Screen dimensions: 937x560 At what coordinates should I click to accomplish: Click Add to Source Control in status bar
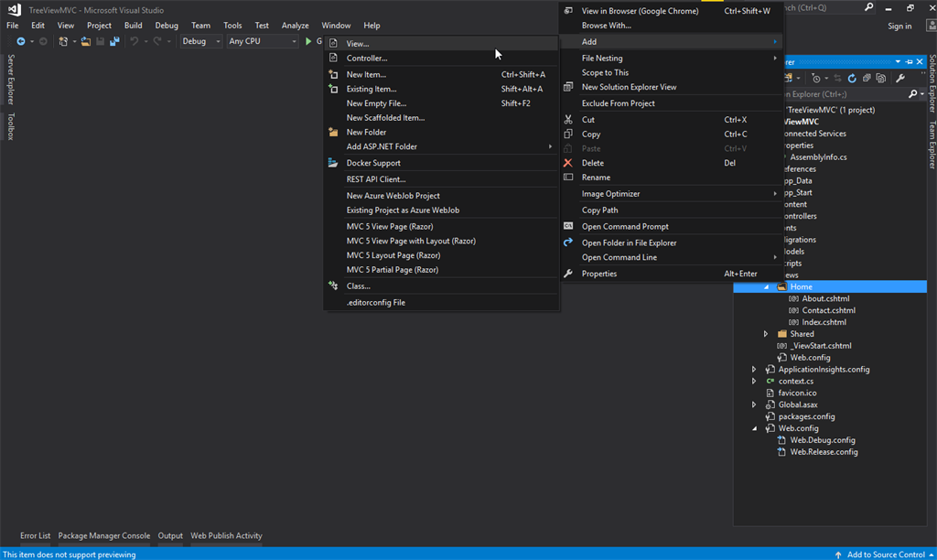coord(885,555)
